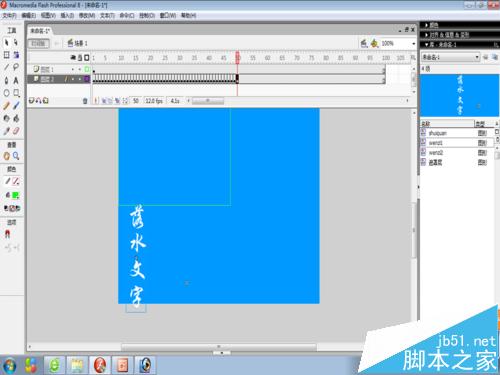Toggle the show/hide all layers eye icon
The width and height of the screenshot is (500, 375).
pos(73,58)
